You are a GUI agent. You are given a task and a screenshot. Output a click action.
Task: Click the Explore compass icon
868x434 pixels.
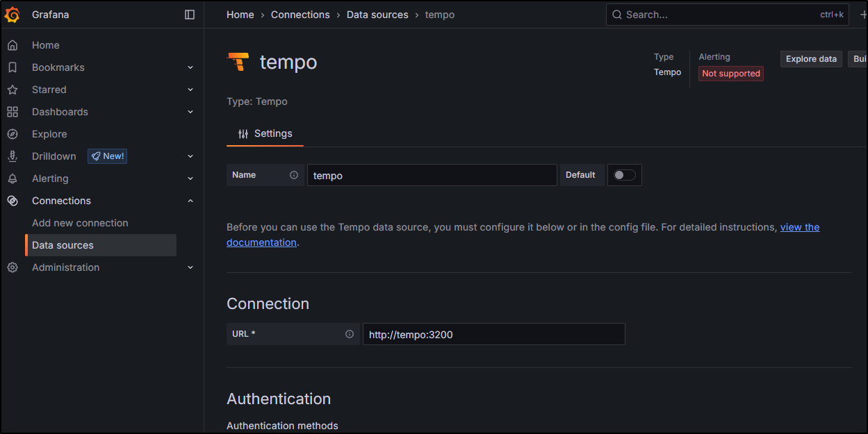click(13, 134)
